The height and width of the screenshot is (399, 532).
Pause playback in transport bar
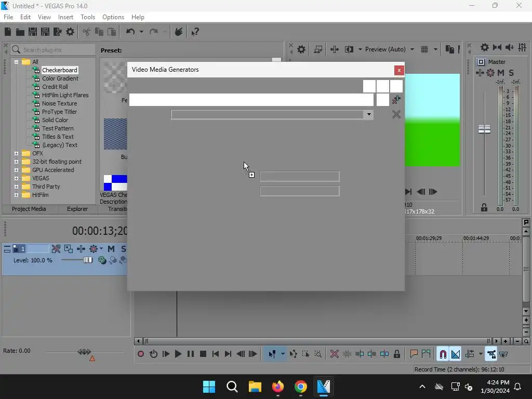pos(191,354)
